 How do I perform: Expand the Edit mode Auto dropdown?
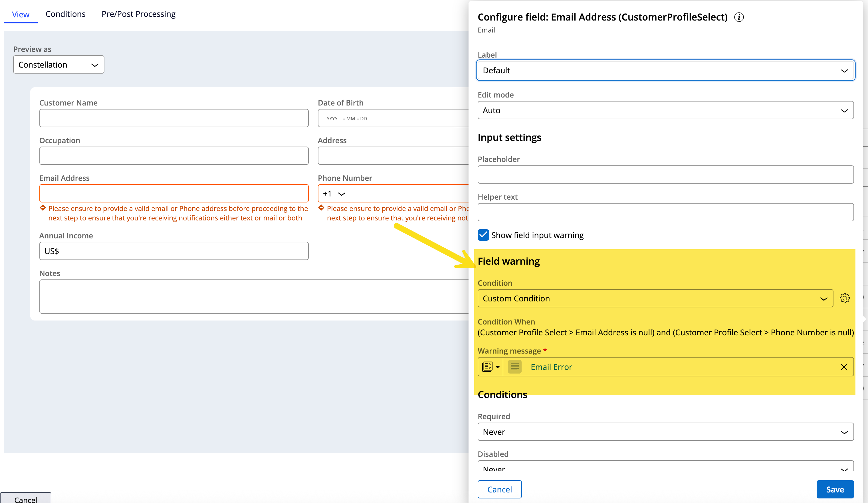(x=665, y=110)
